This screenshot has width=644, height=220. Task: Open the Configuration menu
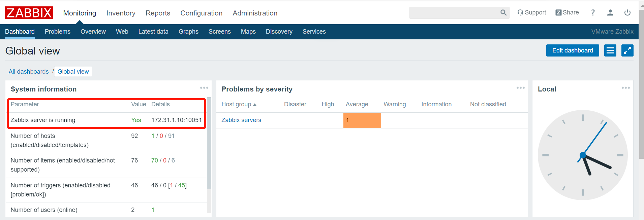point(201,13)
